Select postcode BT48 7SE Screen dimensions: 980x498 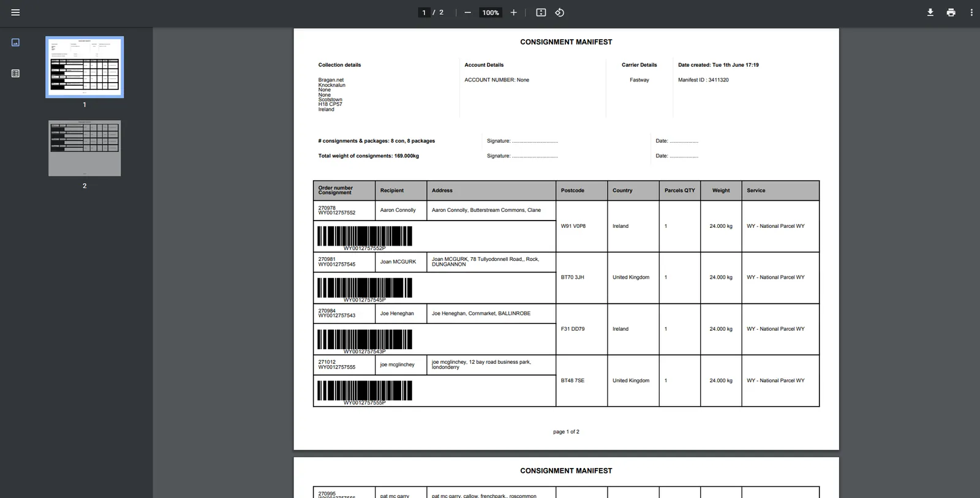coord(573,380)
